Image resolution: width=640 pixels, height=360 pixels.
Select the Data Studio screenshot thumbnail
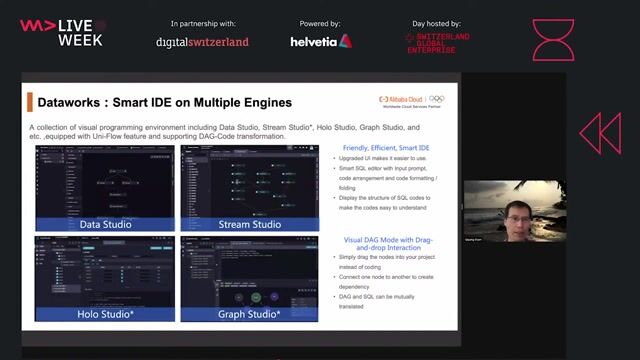tap(105, 188)
